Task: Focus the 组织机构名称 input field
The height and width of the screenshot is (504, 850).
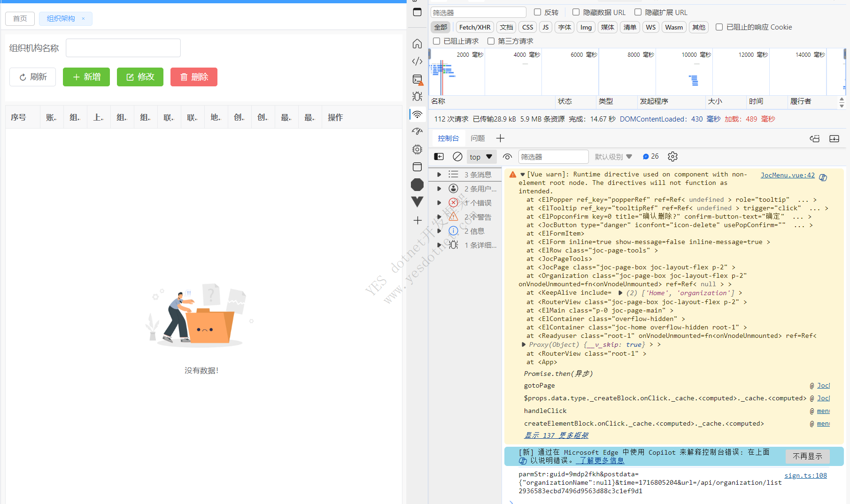Action: 123,48
